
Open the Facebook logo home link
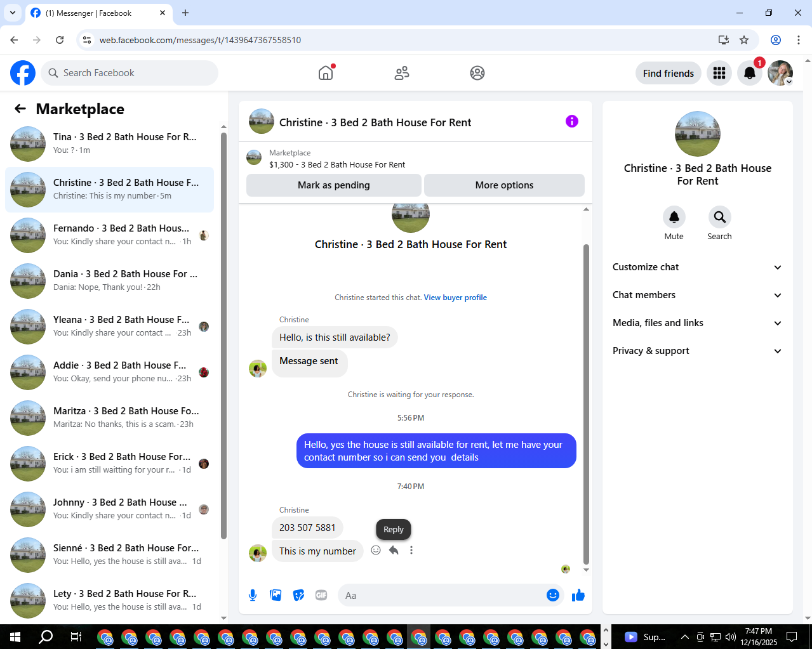pyautogui.click(x=23, y=73)
